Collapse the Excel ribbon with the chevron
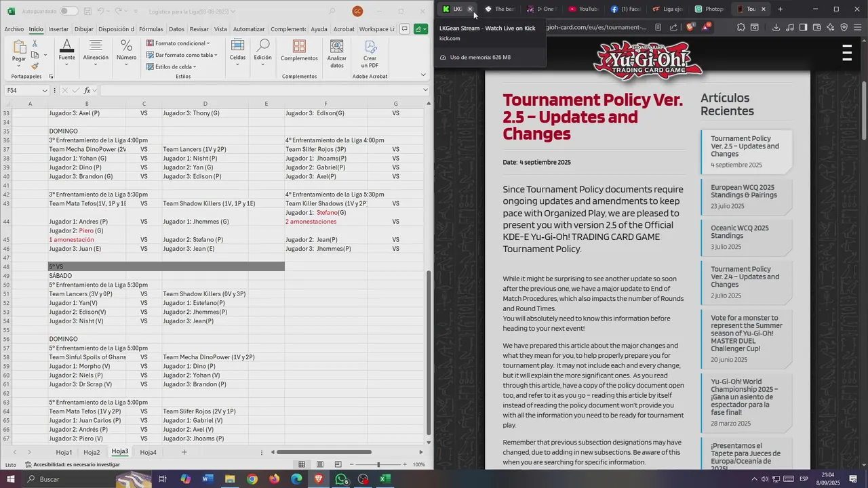 tap(425, 74)
